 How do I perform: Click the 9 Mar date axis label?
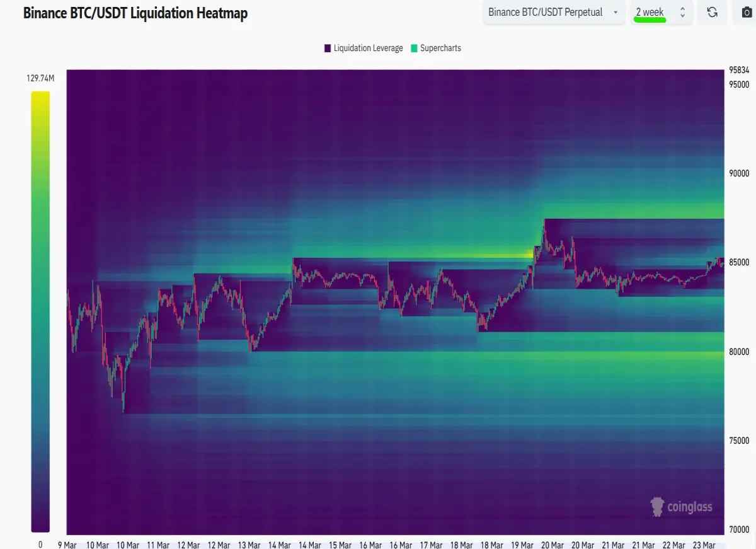click(67, 545)
